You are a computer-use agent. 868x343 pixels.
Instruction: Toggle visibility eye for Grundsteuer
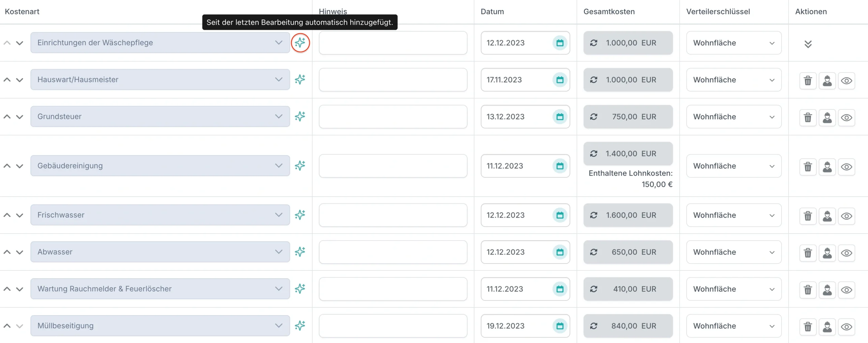(847, 118)
